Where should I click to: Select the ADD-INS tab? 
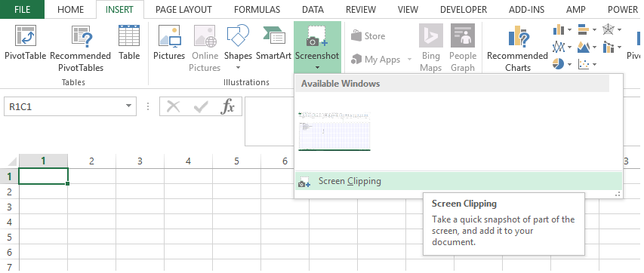point(526,10)
